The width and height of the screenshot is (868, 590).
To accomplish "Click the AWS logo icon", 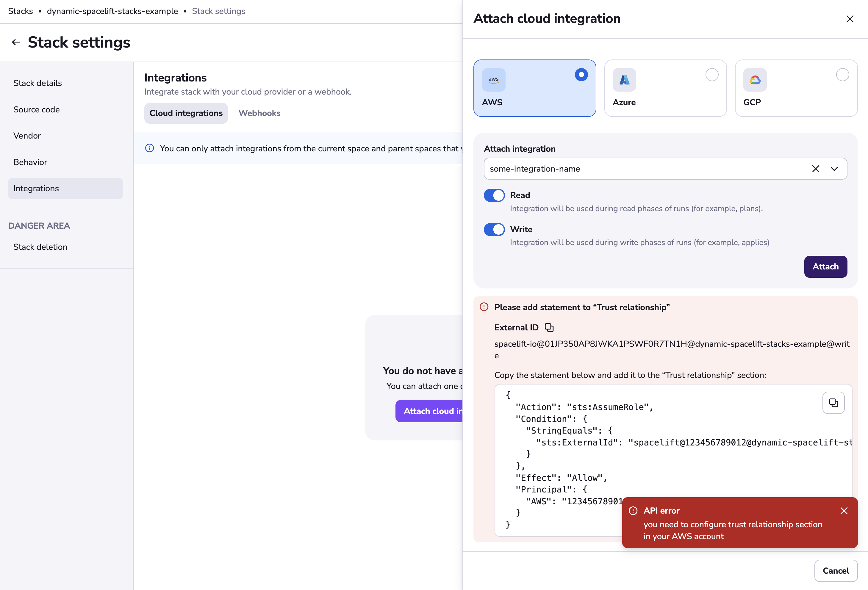I will coord(493,79).
